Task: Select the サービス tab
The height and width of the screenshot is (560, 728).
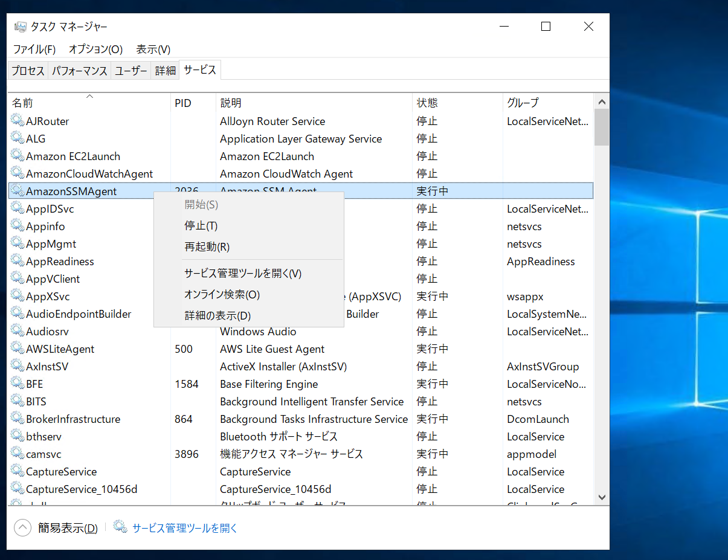Action: 200,69
